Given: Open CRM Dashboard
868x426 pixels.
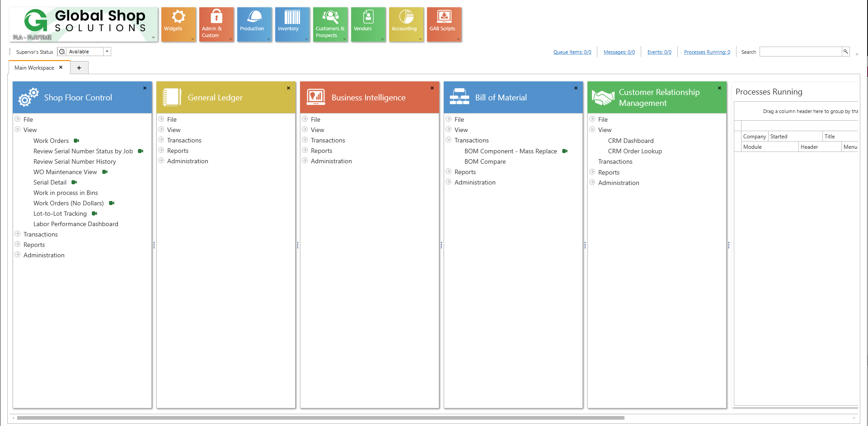Looking at the screenshot, I should coord(631,141).
